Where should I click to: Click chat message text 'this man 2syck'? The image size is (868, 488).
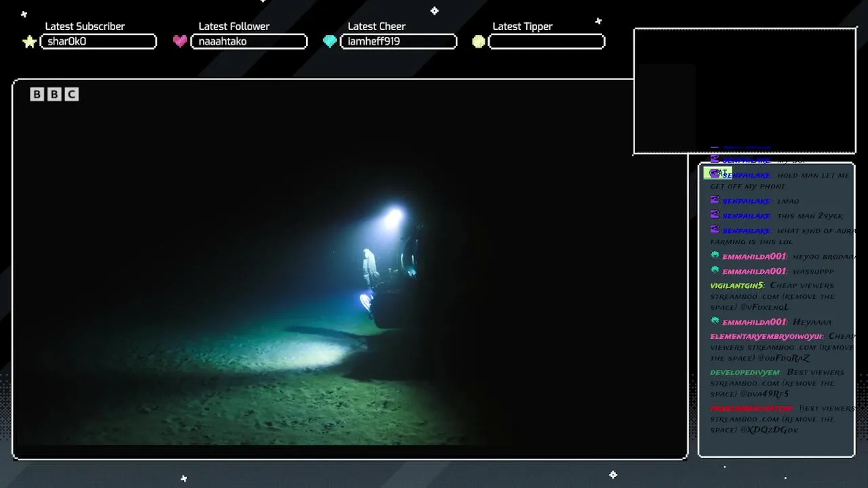(x=810, y=216)
